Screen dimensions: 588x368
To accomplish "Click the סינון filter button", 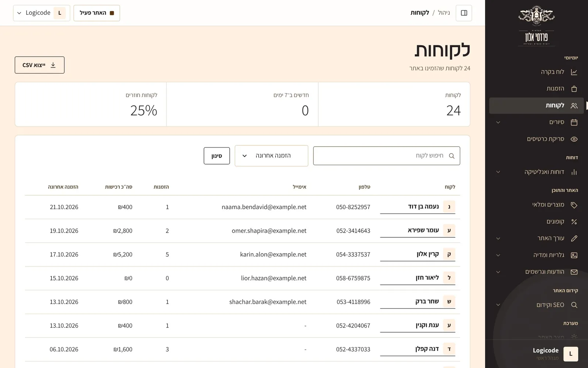I will pos(217,156).
